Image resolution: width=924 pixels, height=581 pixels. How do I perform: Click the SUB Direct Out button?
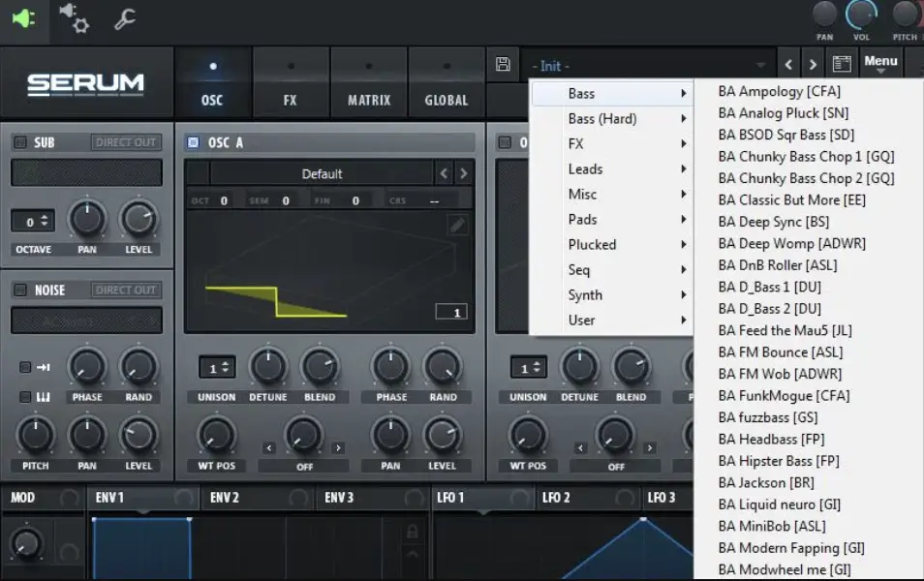[126, 142]
